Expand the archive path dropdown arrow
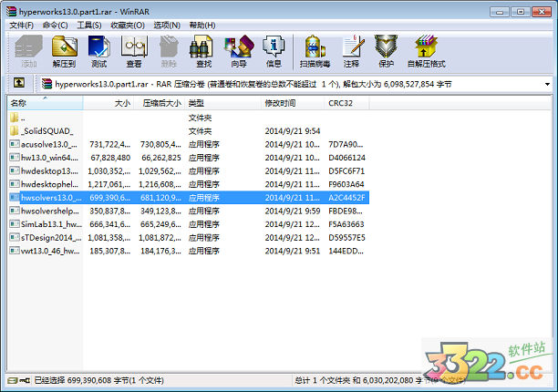Viewport: 558px width, 392px height. (x=547, y=84)
